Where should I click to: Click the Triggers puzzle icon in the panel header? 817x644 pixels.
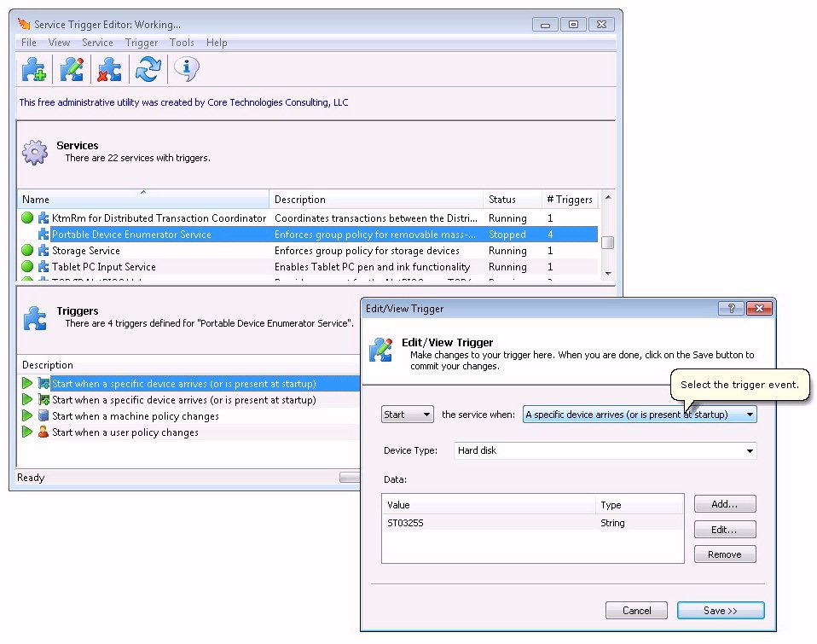(34, 317)
